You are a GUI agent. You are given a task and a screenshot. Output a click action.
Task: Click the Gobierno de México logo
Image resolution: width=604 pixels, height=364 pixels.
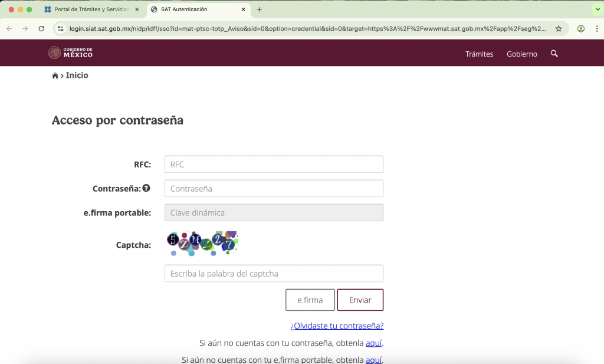click(x=70, y=53)
